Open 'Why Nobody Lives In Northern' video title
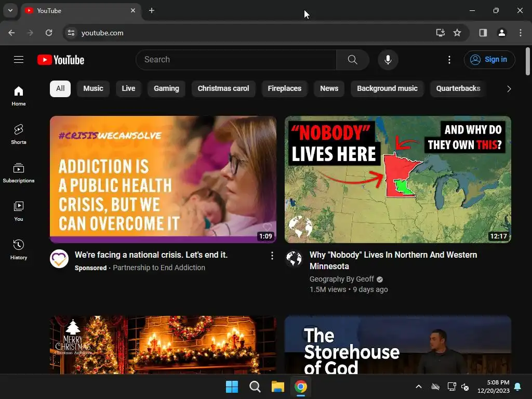532x399 pixels. [x=393, y=260]
